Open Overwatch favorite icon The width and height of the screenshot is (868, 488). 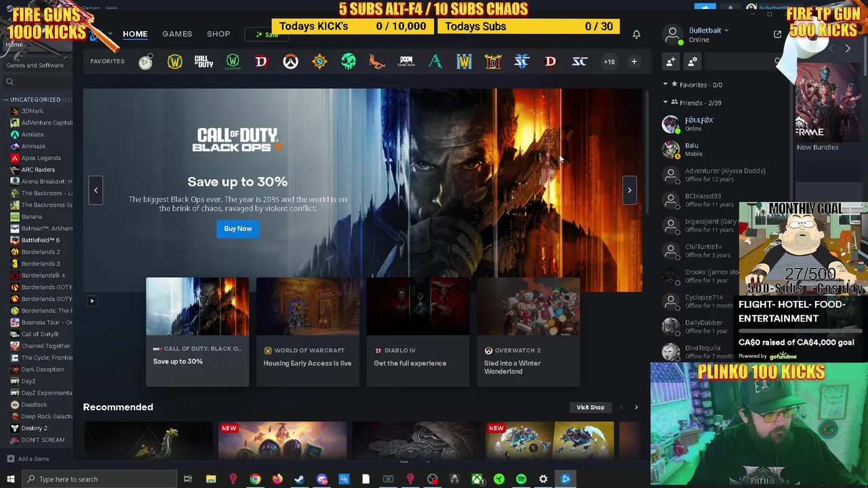(290, 62)
